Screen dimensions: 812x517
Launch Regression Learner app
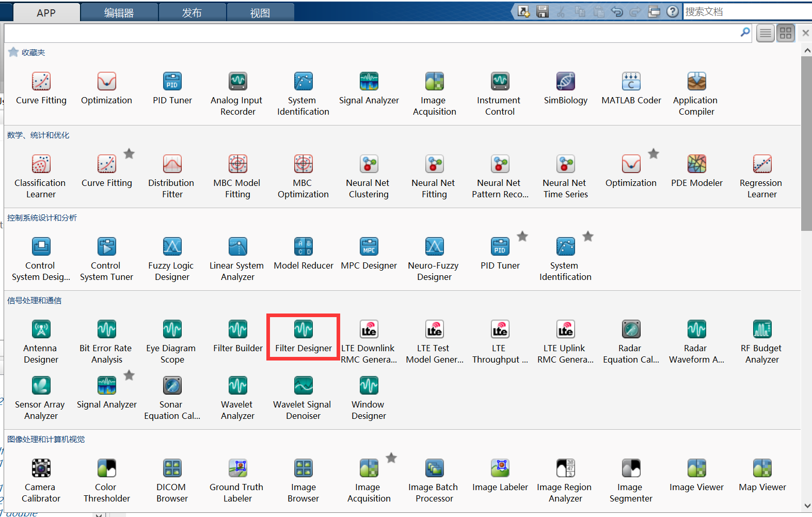pos(762,177)
